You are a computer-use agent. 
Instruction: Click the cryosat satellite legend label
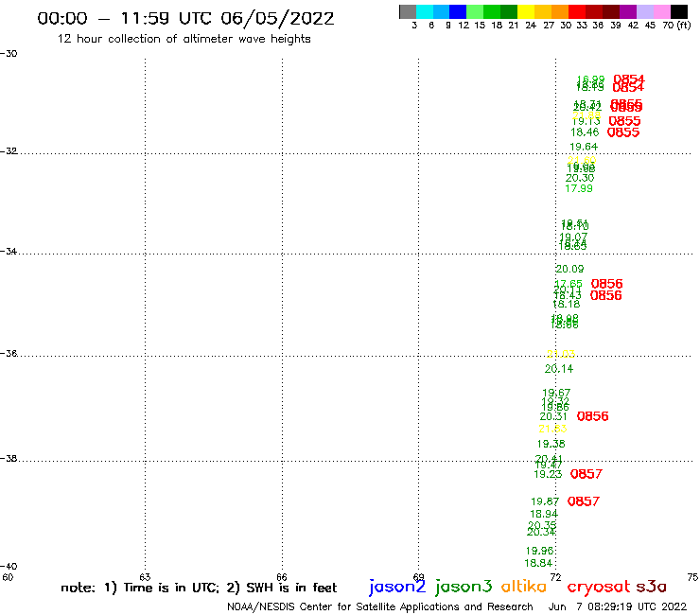point(599,588)
